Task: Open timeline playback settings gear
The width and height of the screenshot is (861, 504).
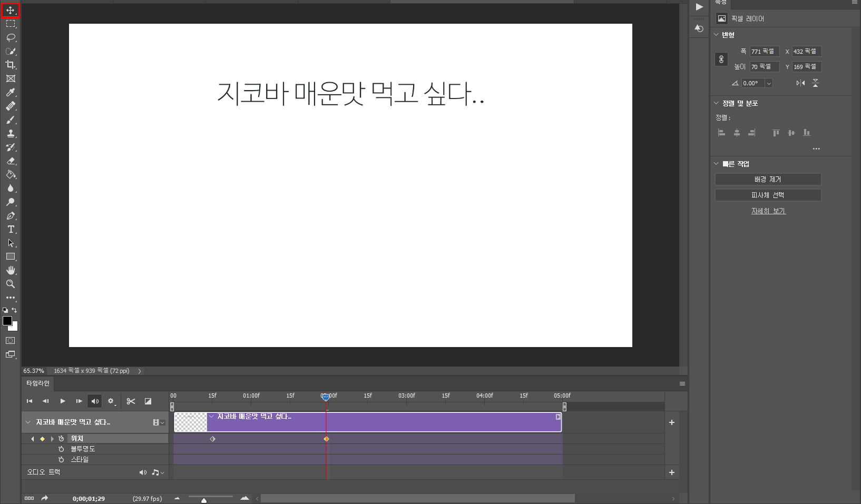Action: tap(111, 401)
